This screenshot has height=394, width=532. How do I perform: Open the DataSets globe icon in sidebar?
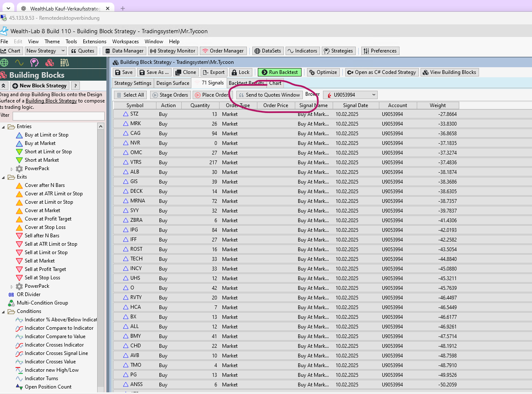tap(5, 63)
